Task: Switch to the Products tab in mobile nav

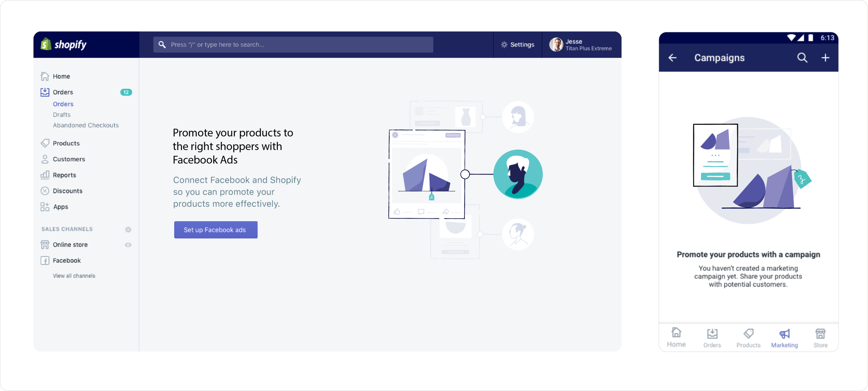Action: pos(748,338)
